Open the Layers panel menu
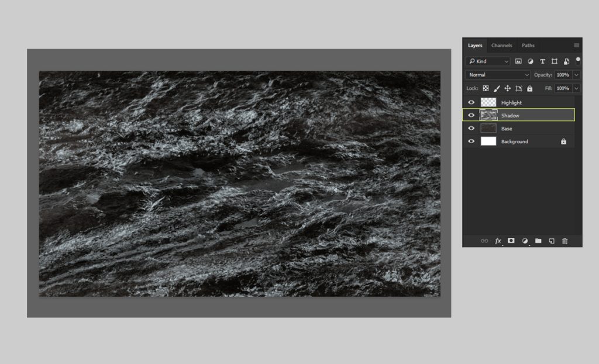 tap(576, 45)
